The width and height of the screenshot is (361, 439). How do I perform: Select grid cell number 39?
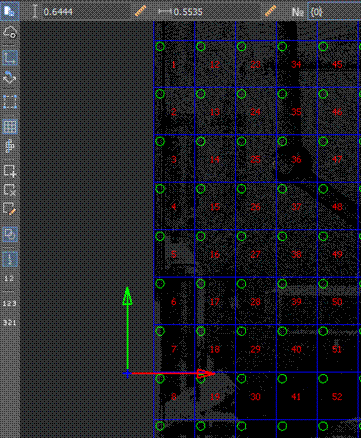[x=296, y=302]
